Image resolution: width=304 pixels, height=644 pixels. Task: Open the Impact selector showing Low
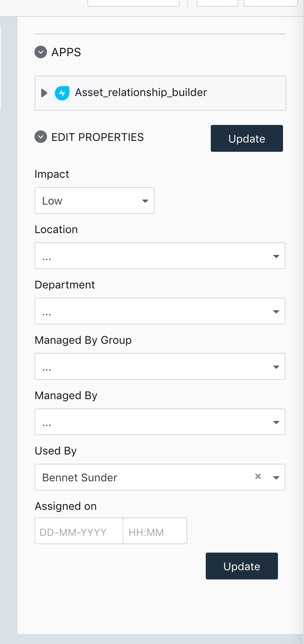pos(94,200)
